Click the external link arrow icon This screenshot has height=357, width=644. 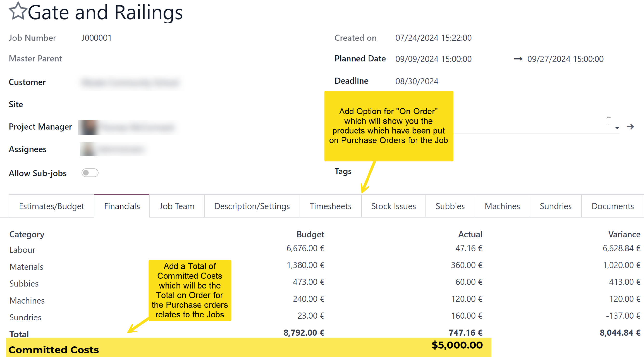(x=630, y=127)
